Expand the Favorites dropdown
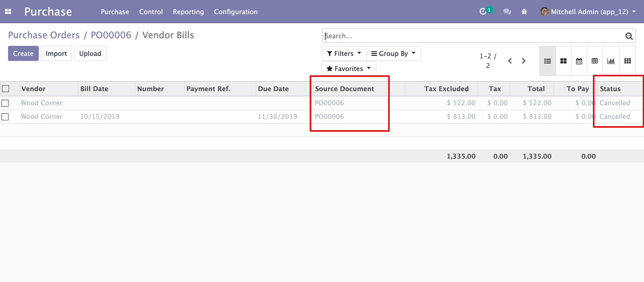Image resolution: width=644 pixels, height=282 pixels. click(x=349, y=68)
